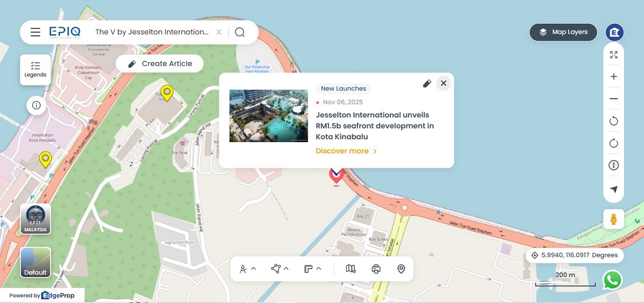Click the search magnifier icon

(x=240, y=32)
